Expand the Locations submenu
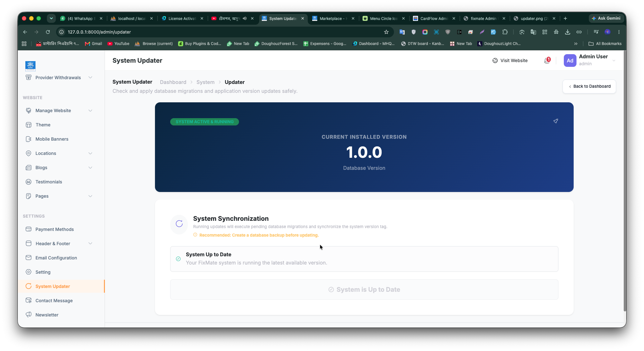644x351 pixels. 90,153
